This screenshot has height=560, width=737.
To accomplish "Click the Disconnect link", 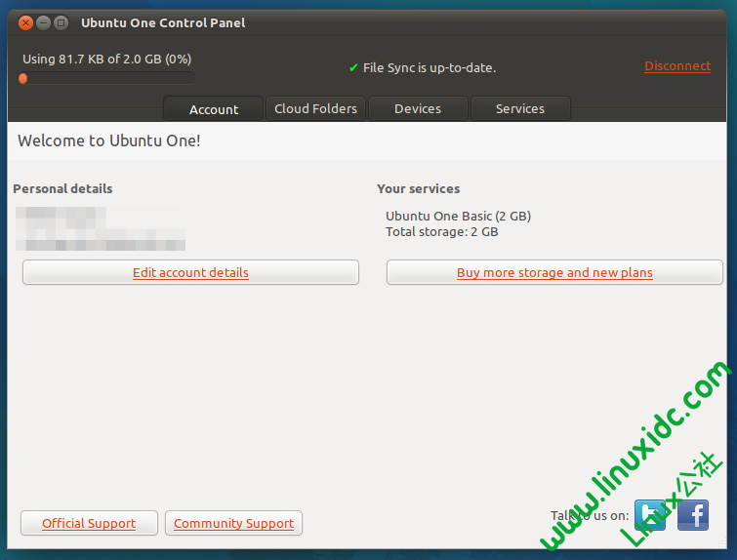I will pos(677,65).
